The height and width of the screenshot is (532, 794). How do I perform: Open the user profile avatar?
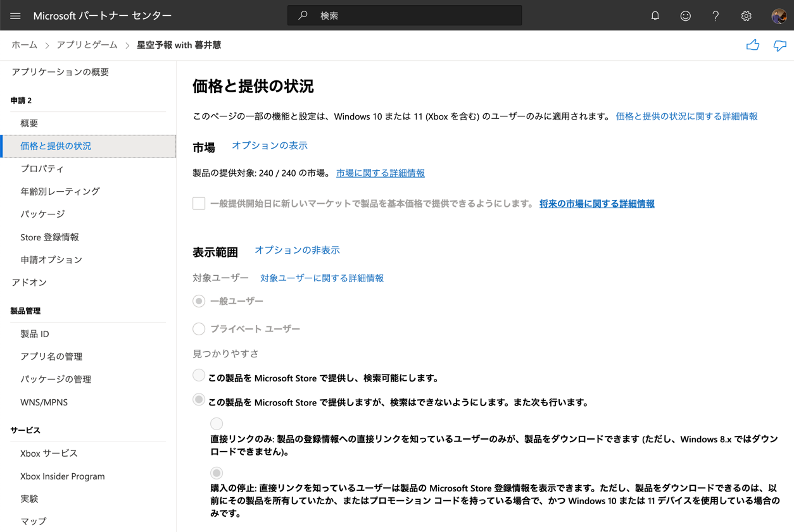point(778,15)
